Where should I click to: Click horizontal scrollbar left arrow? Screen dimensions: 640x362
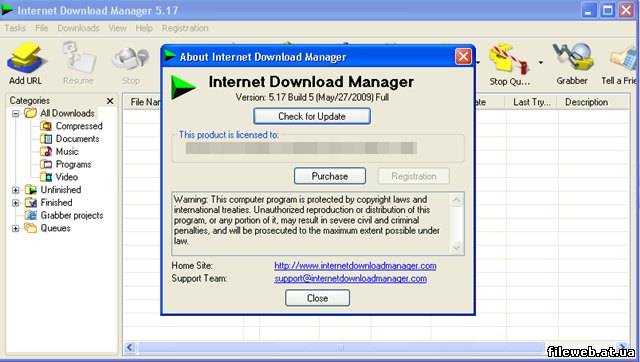click(x=130, y=347)
